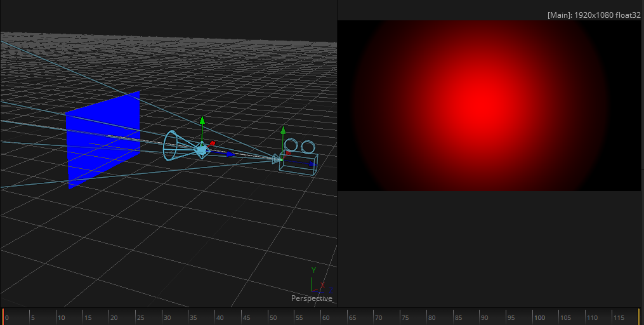Click the red radial render in right viewer
The width and height of the screenshot is (644, 325).
pyautogui.click(x=489, y=105)
